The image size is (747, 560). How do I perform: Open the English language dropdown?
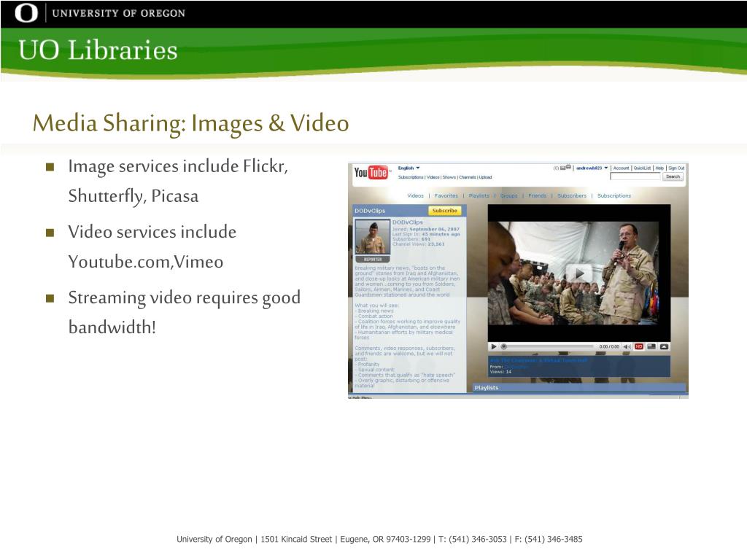tap(409, 168)
